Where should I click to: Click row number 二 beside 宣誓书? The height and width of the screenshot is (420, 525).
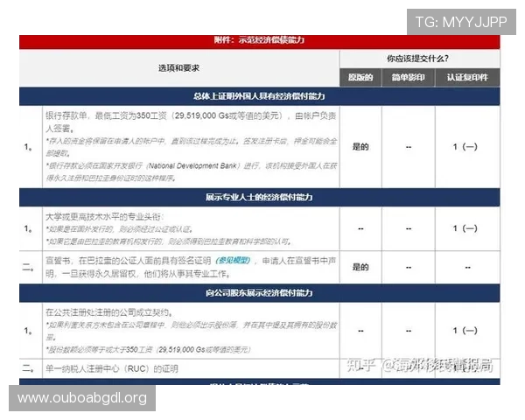pyautogui.click(x=28, y=267)
